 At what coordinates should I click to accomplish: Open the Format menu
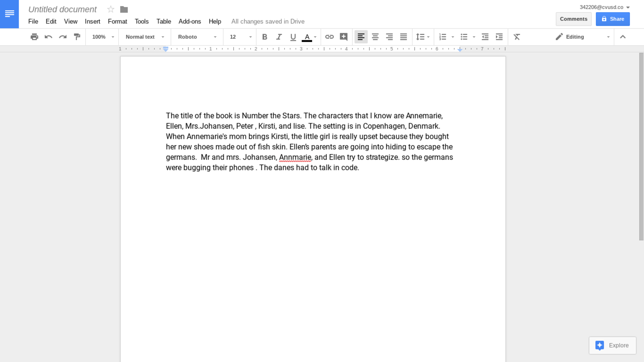tap(117, 21)
